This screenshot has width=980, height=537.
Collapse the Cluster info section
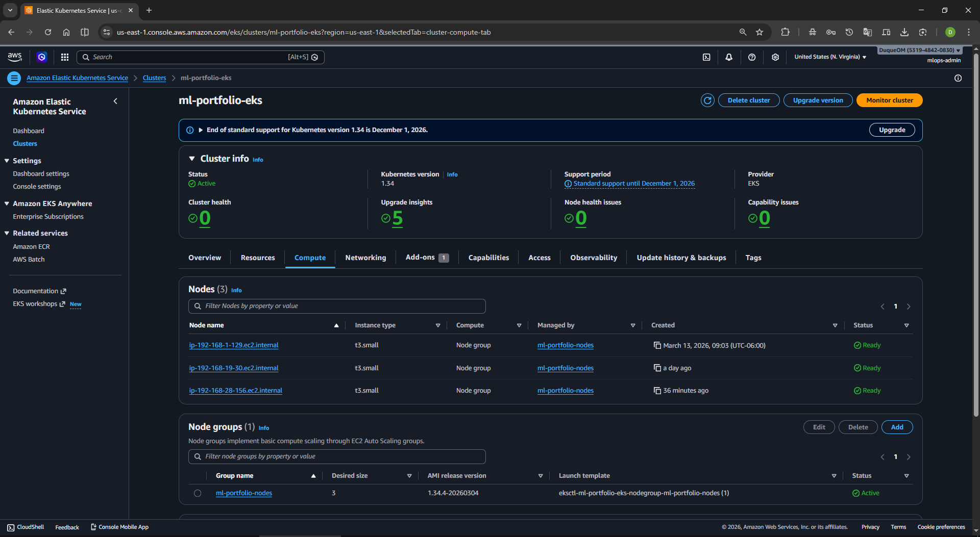click(x=192, y=159)
